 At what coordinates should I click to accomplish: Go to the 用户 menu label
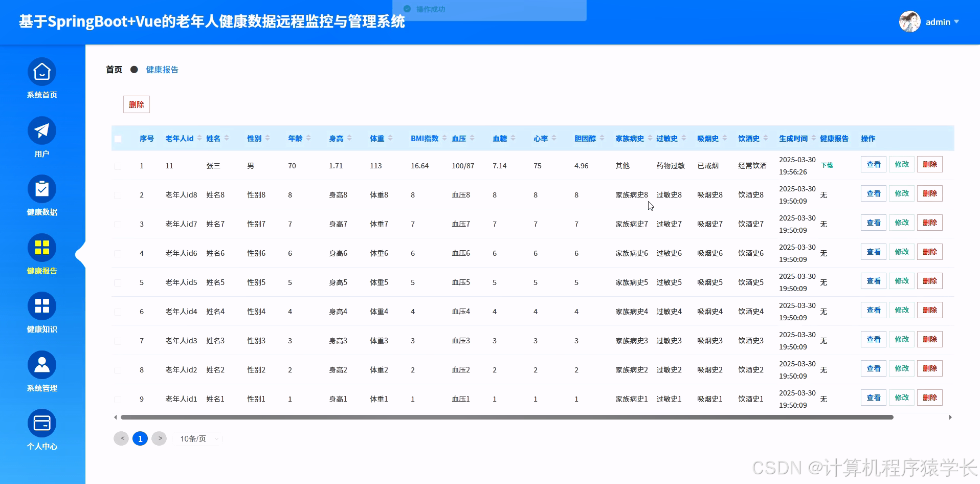[42, 154]
